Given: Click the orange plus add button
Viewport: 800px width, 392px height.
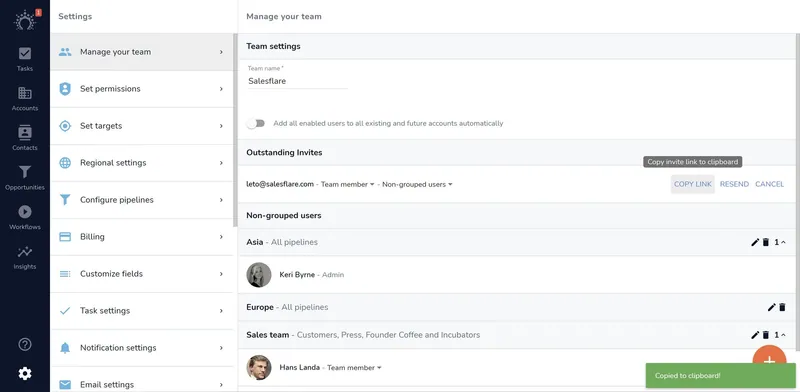Looking at the screenshot, I should click(769, 360).
